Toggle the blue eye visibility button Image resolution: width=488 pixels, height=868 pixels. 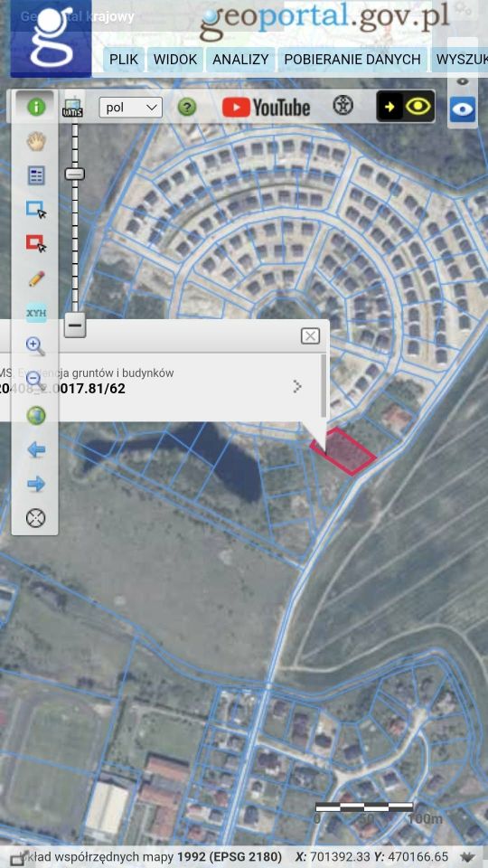462,109
